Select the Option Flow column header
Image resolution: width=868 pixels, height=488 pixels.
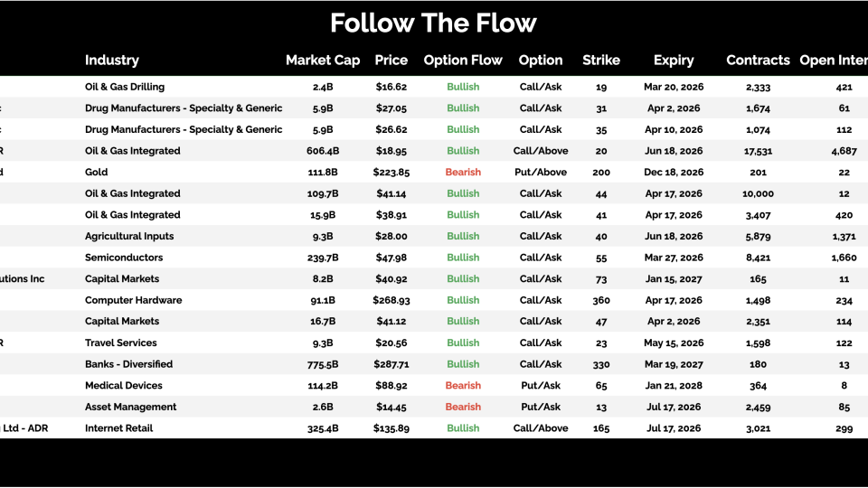463,61
